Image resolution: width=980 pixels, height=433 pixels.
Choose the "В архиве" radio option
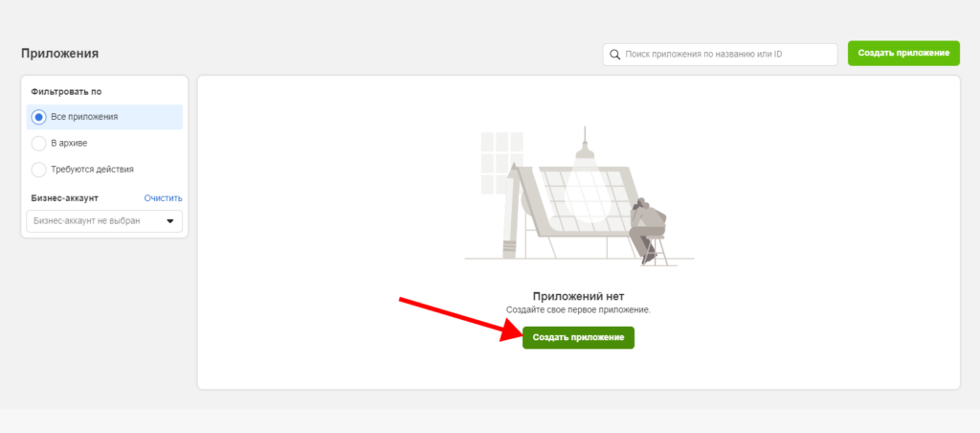[x=39, y=143]
